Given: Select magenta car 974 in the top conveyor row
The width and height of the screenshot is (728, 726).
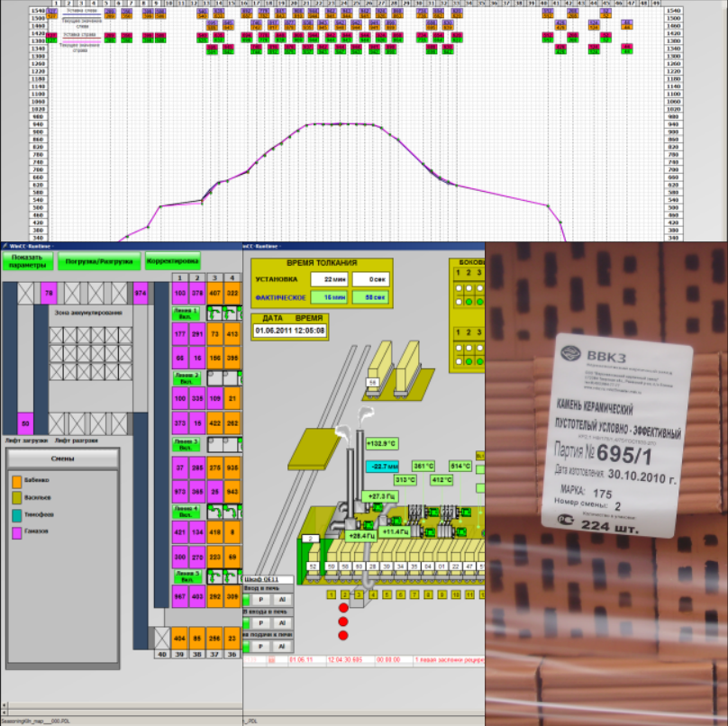Looking at the screenshot, I should tap(141, 294).
